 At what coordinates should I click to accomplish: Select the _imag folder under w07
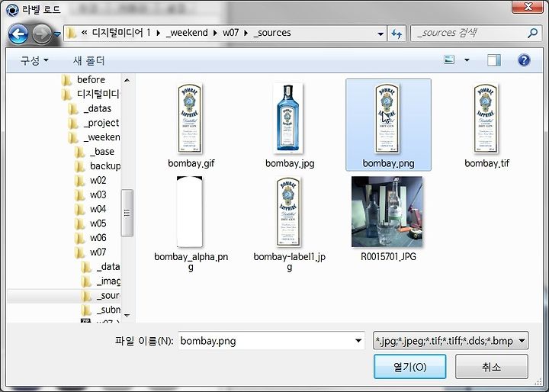click(101, 281)
